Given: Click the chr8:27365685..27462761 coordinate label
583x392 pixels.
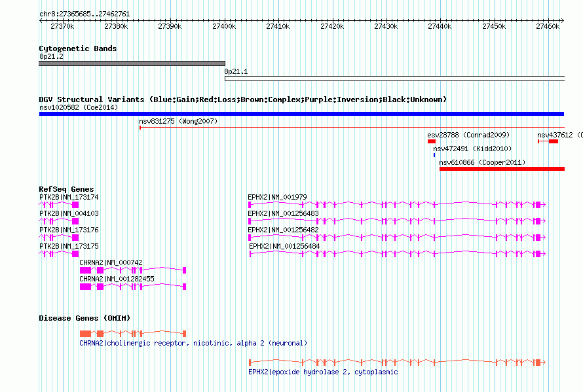Looking at the screenshot, I should 85,14.
